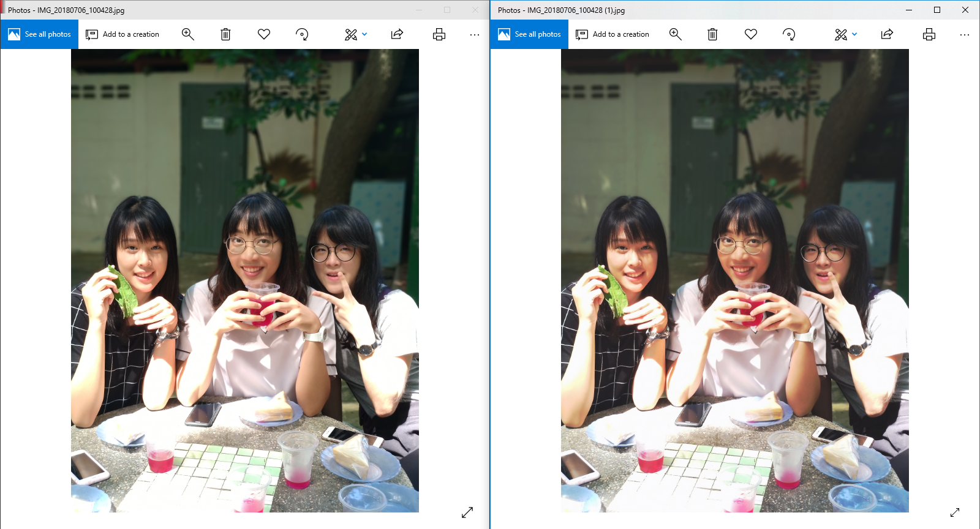Click Add to a creation in right window
This screenshot has width=980, height=529.
point(612,34)
